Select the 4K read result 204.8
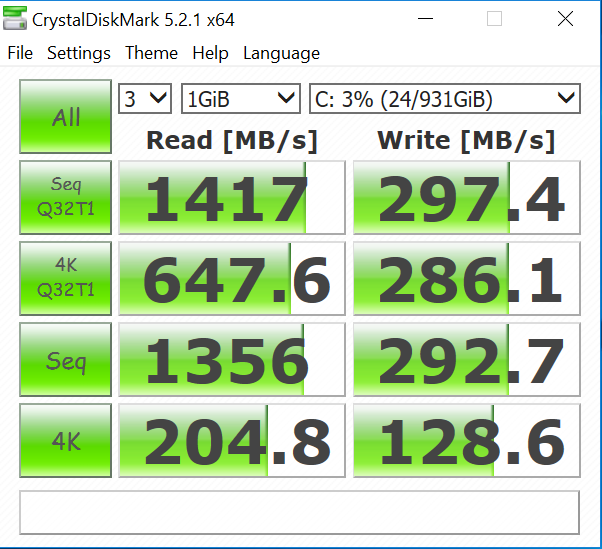 (x=232, y=440)
